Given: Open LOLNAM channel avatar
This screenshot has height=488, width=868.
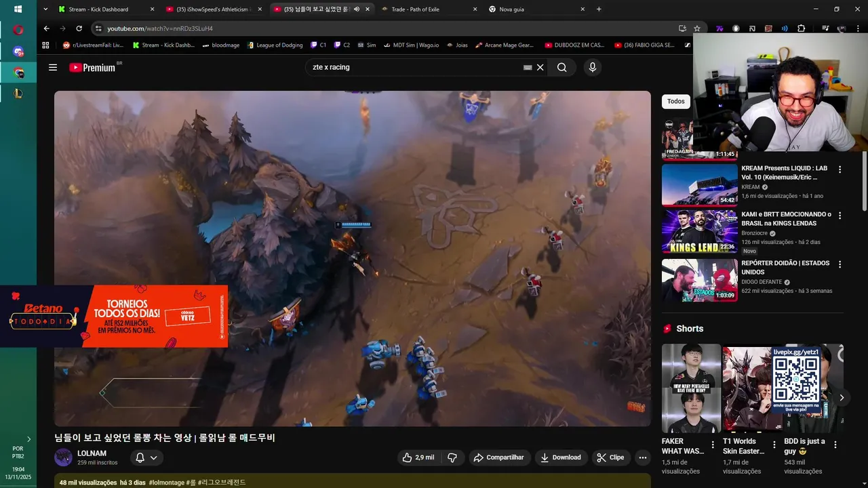Looking at the screenshot, I should [x=63, y=457].
